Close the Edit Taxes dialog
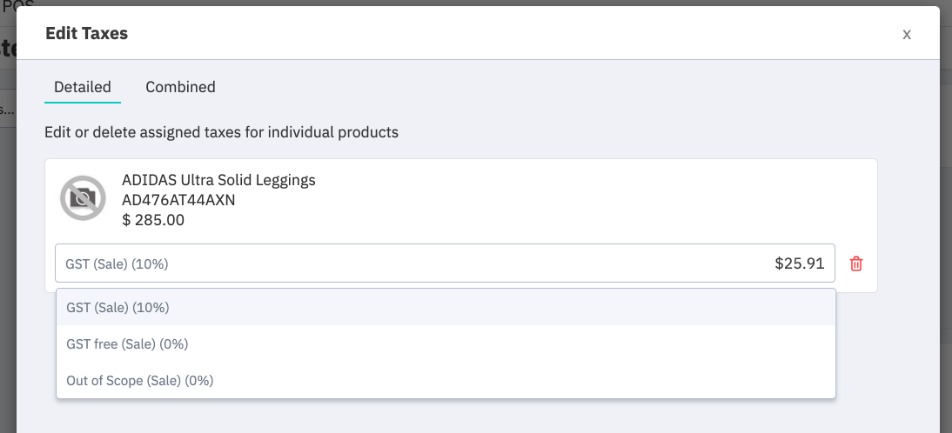The image size is (952, 433). click(x=906, y=35)
